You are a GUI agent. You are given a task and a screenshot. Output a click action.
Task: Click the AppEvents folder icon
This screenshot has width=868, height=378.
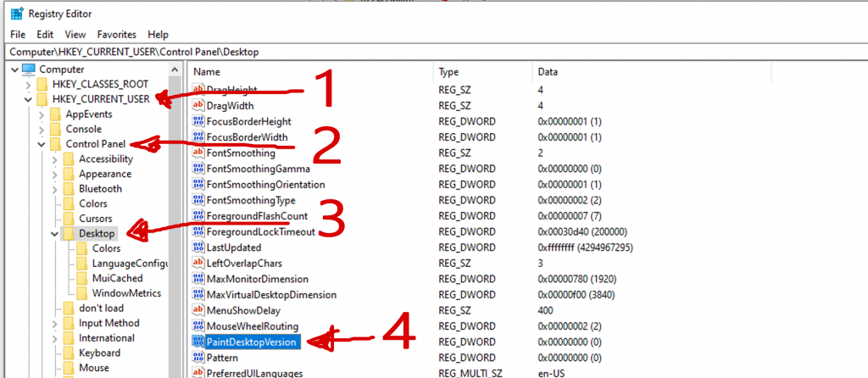coord(55,114)
